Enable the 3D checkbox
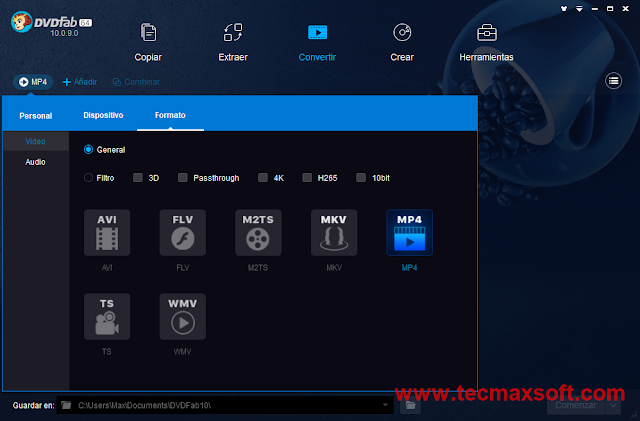This screenshot has height=421, width=640. (138, 178)
